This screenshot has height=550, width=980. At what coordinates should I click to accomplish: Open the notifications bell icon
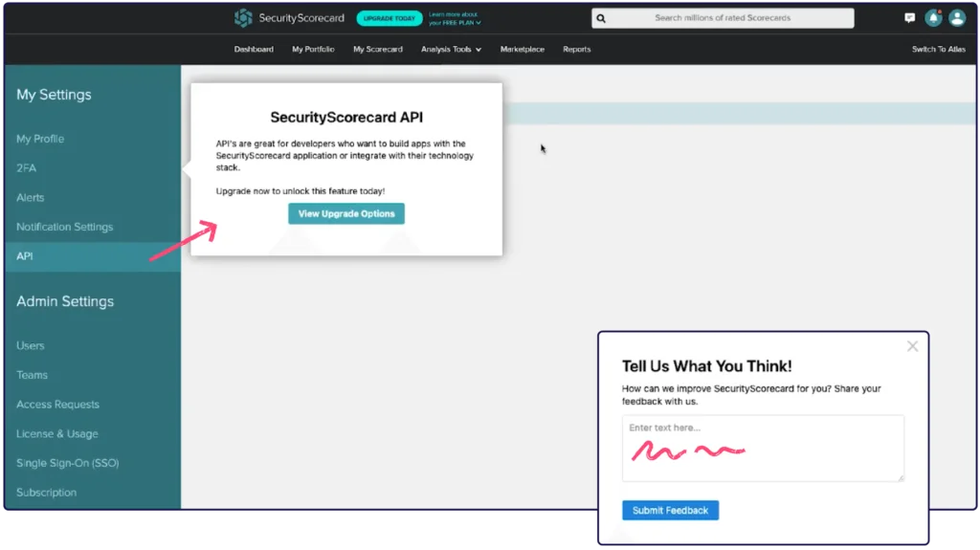(933, 18)
